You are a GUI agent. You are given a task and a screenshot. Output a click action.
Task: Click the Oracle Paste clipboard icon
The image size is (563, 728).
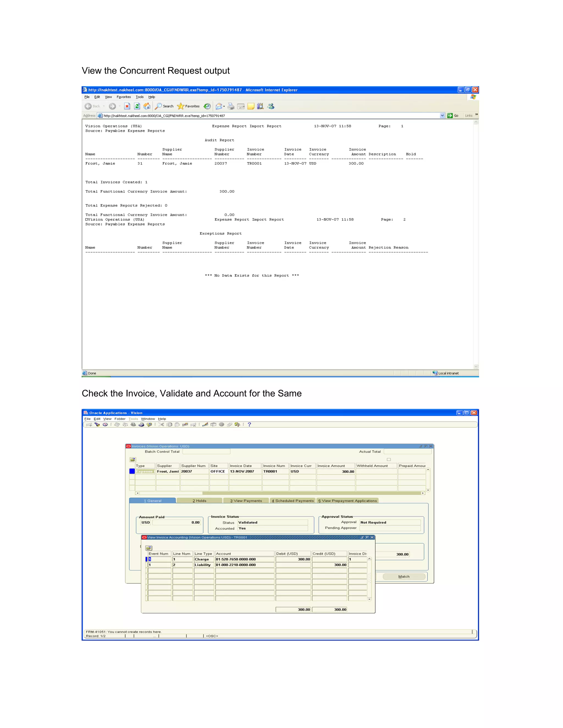coord(177,424)
